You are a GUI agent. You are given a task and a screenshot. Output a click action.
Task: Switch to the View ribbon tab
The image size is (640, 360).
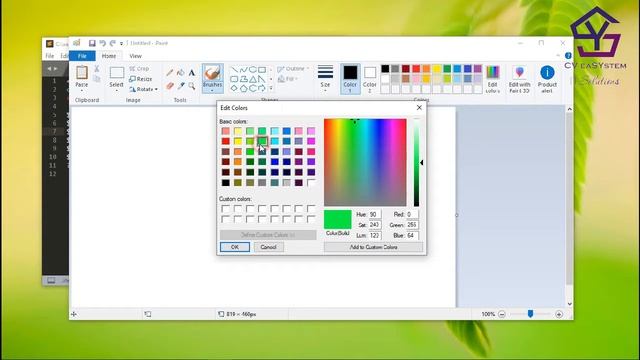135,56
